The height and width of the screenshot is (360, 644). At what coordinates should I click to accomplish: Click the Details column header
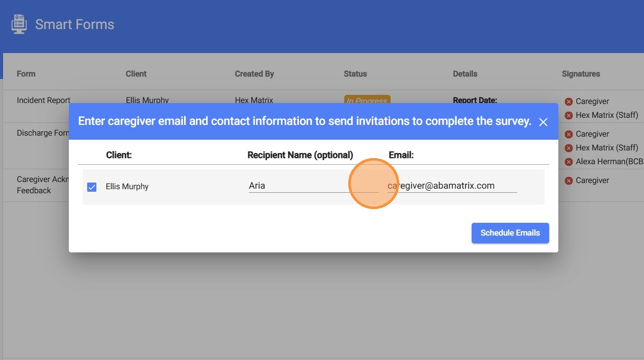tap(465, 74)
